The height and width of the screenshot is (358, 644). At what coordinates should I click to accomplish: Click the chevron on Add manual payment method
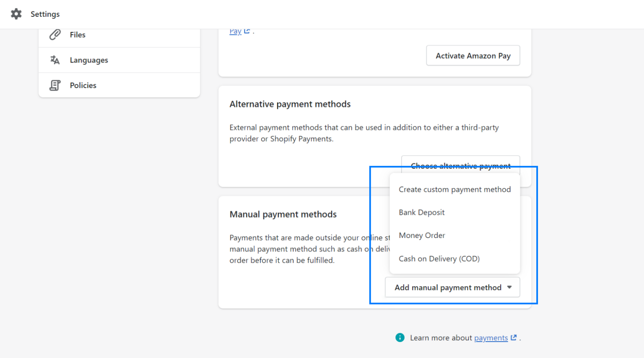(509, 287)
